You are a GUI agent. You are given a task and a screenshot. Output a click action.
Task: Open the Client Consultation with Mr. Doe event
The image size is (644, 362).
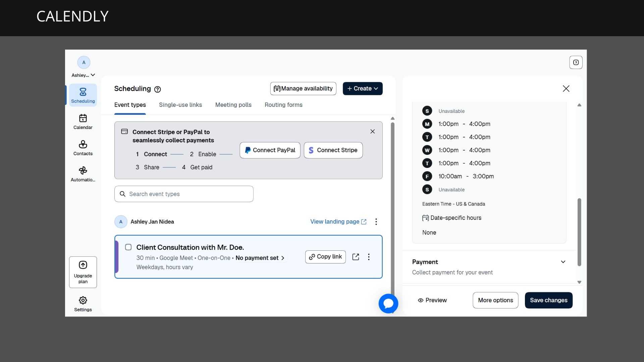(x=190, y=247)
